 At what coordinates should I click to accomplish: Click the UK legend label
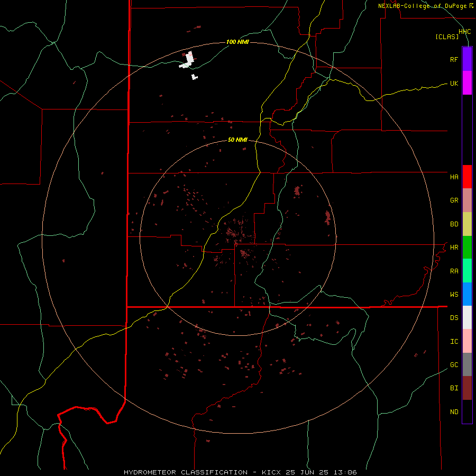pyautogui.click(x=454, y=83)
